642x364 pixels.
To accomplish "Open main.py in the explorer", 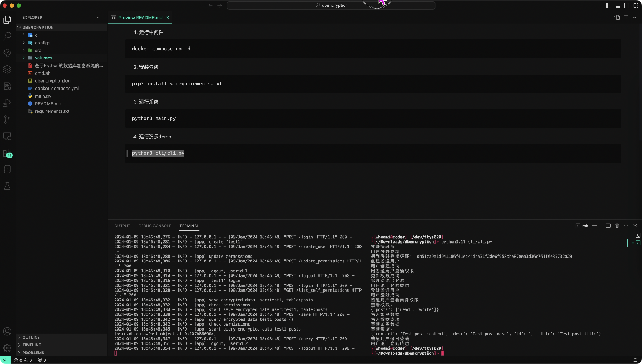I will pyautogui.click(x=43, y=96).
